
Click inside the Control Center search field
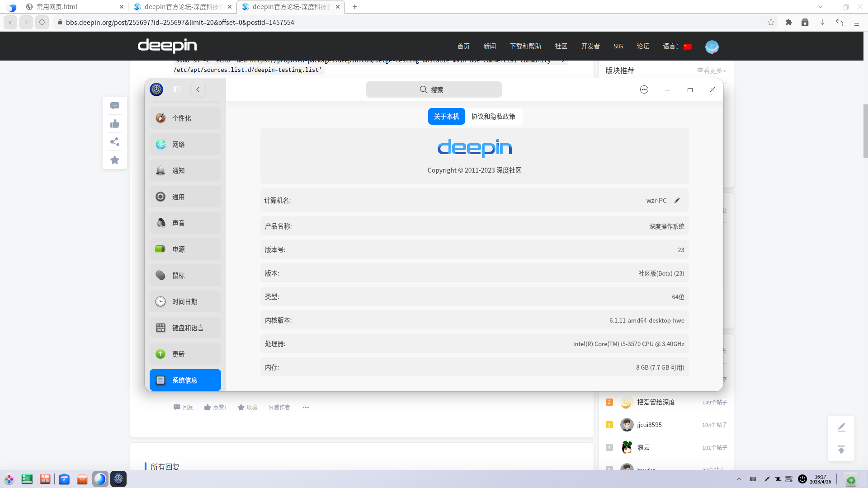[434, 89]
